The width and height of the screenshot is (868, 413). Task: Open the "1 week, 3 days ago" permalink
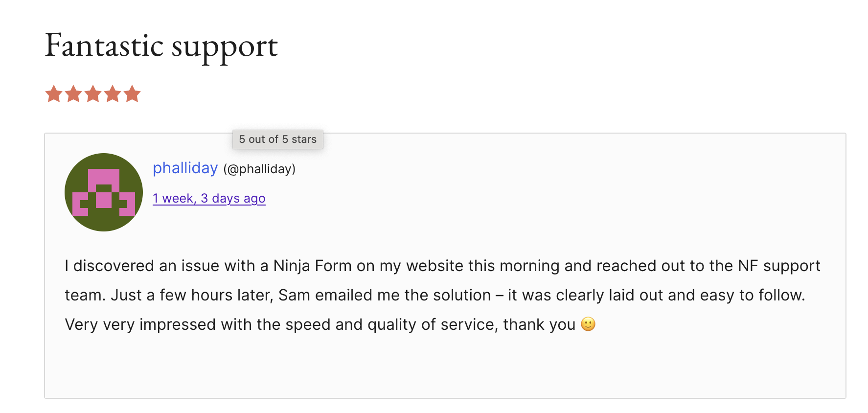[209, 198]
